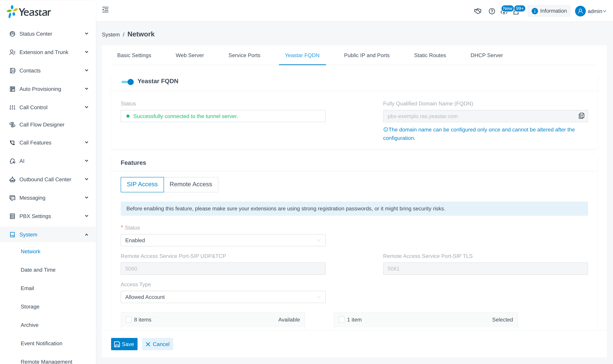The height and width of the screenshot is (364, 613).
Task: Open the Static Routes tab
Action: [430, 55]
